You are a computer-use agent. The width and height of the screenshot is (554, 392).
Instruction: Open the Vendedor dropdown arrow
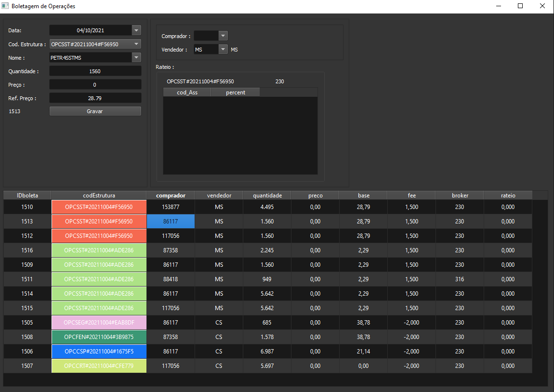223,50
